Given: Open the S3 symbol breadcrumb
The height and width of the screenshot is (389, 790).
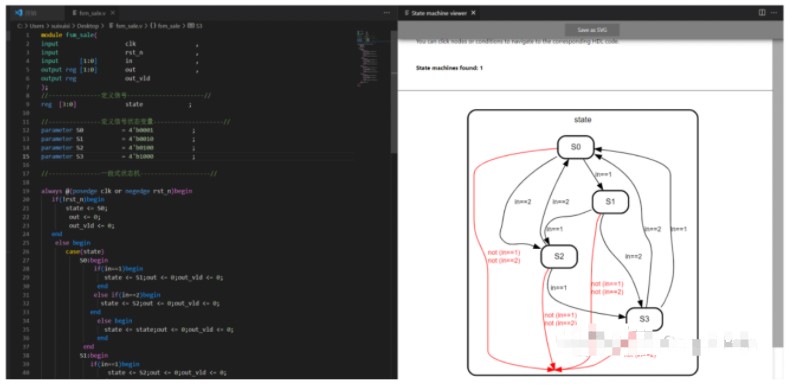Looking at the screenshot, I should tap(195, 25).
